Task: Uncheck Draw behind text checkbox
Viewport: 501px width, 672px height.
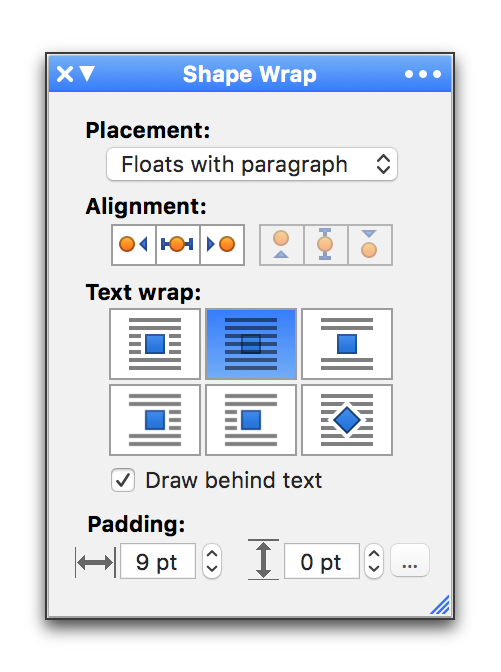Action: click(123, 480)
